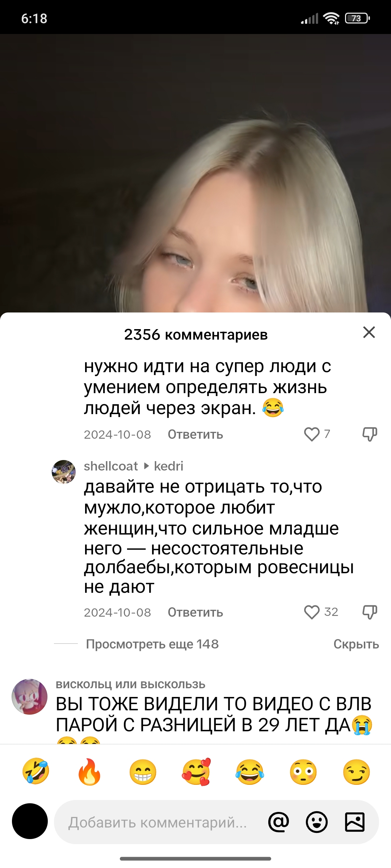The height and width of the screenshot is (868, 391).
Task: Insert the fire emoji
Action: (x=89, y=772)
